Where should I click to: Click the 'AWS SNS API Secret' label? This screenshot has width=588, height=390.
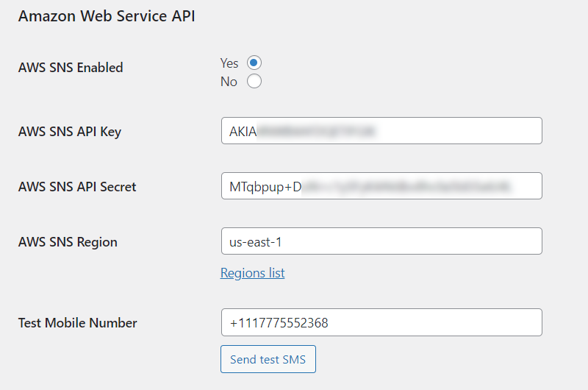77,187
